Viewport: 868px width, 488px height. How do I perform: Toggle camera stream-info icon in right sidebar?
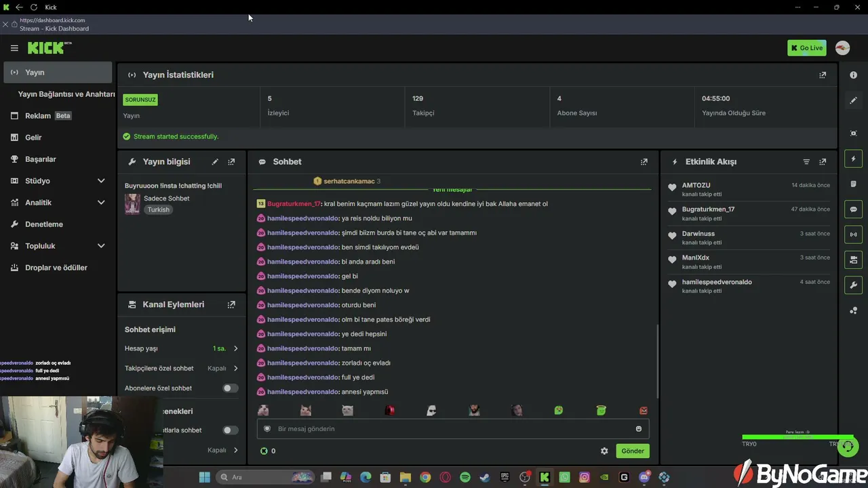click(854, 260)
